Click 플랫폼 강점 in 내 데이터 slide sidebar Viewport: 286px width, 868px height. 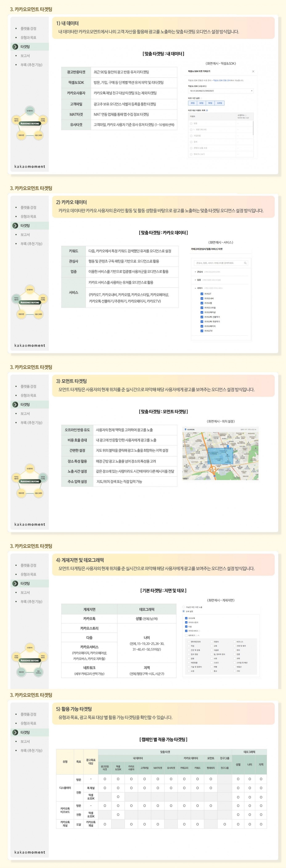click(x=28, y=29)
